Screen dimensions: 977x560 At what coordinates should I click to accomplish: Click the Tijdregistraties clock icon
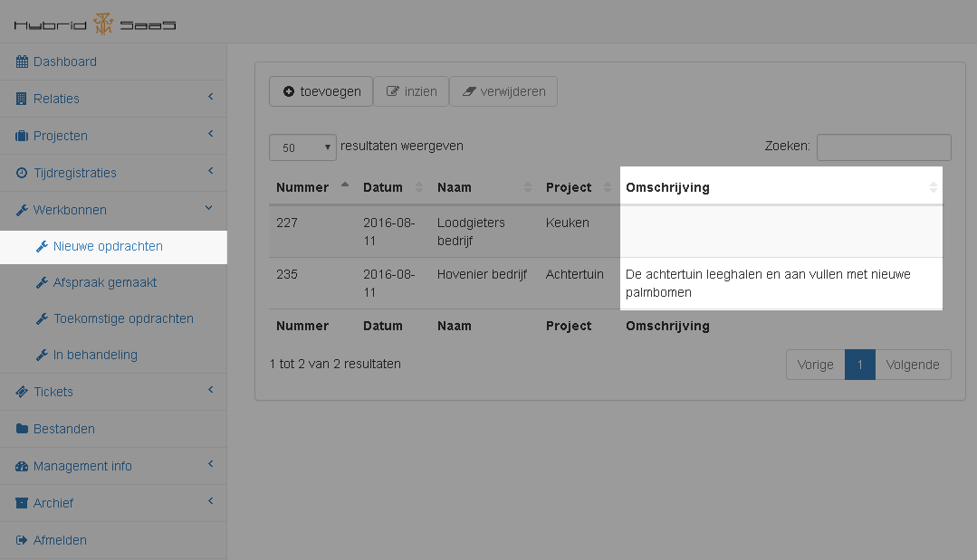coord(22,173)
